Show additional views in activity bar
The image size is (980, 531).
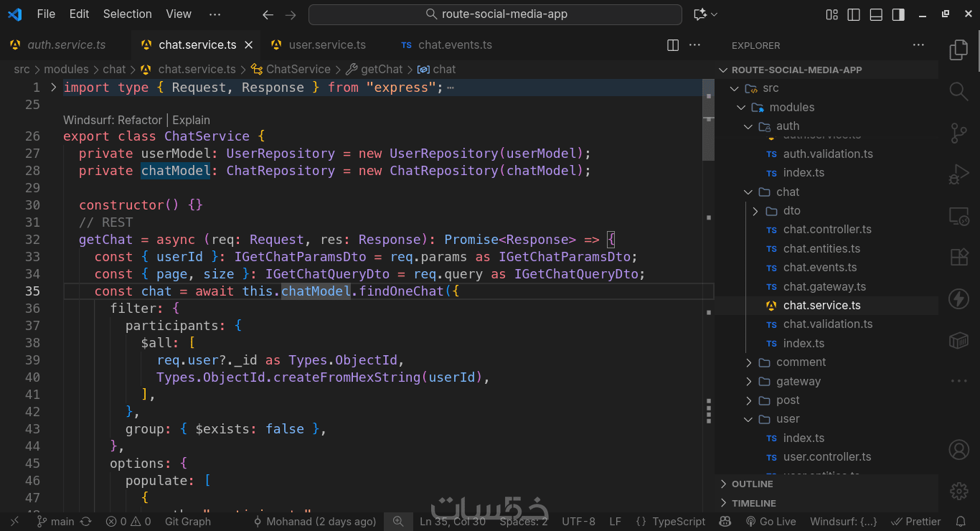(x=959, y=381)
